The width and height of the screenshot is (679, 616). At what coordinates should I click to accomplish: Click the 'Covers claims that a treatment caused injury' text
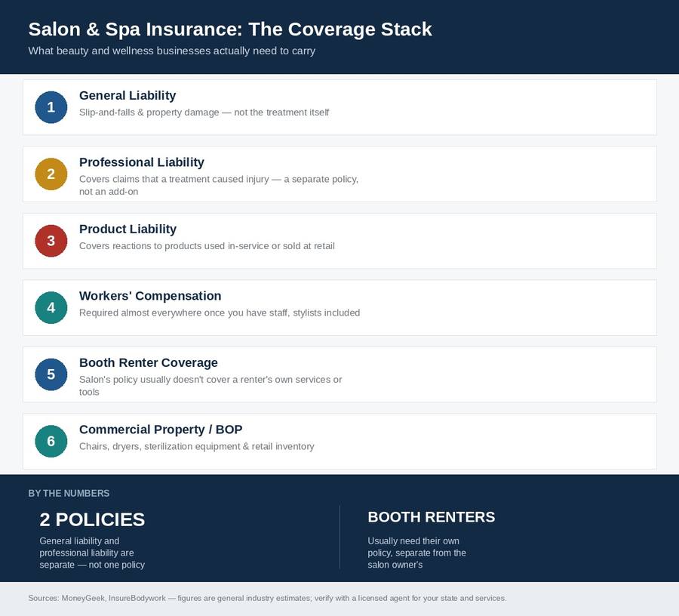[219, 185]
